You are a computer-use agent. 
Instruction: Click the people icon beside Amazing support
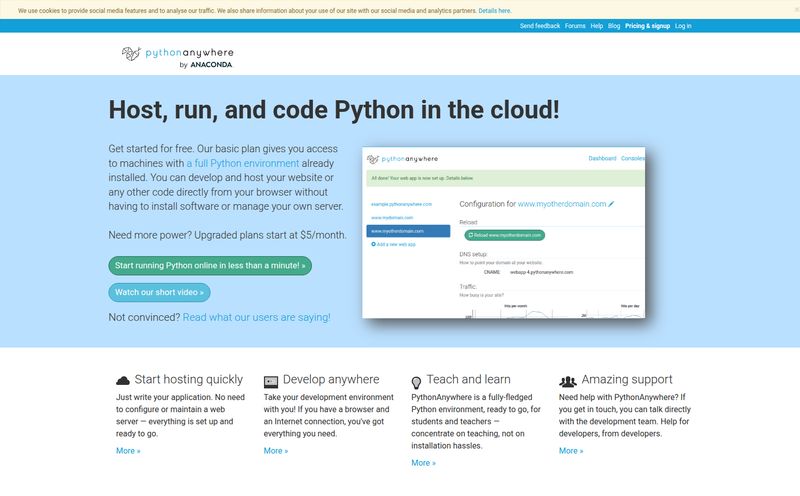pyautogui.click(x=568, y=381)
